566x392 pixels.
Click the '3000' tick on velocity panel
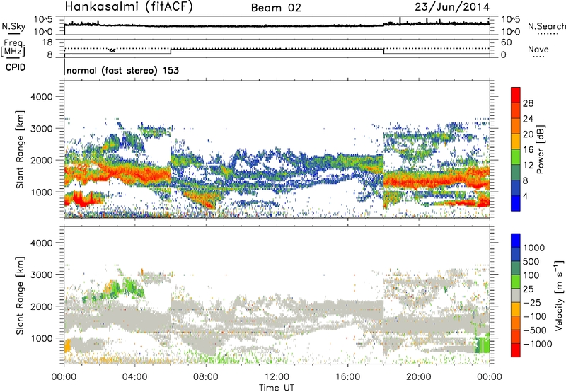pyautogui.click(x=42, y=275)
